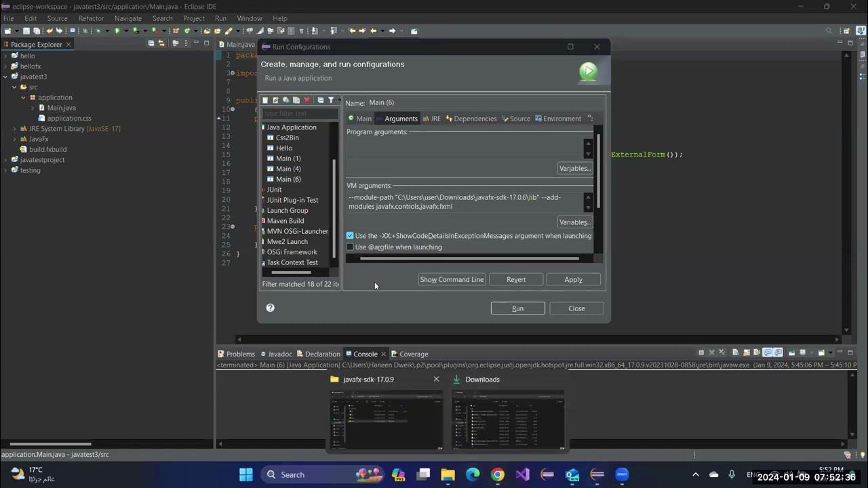The image size is (868, 488).
Task: Click the Apply button
Action: pyautogui.click(x=573, y=279)
